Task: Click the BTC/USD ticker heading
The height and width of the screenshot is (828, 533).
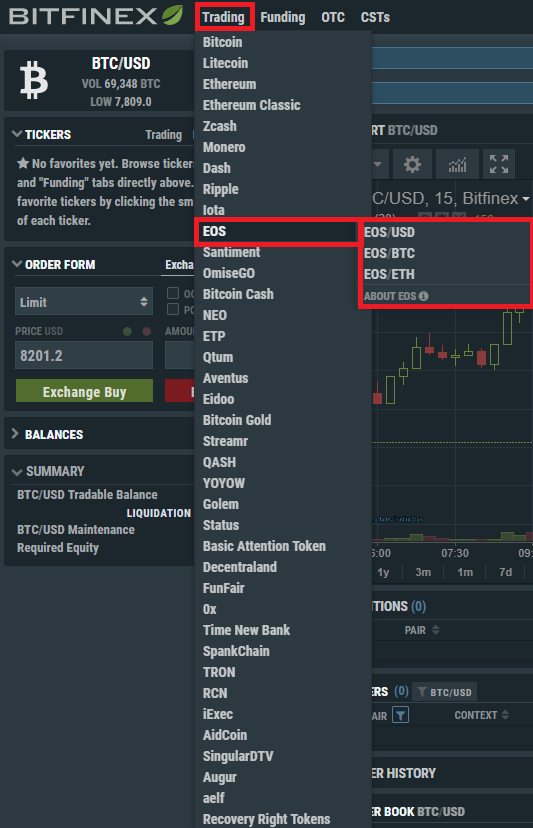Action: pyautogui.click(x=121, y=64)
